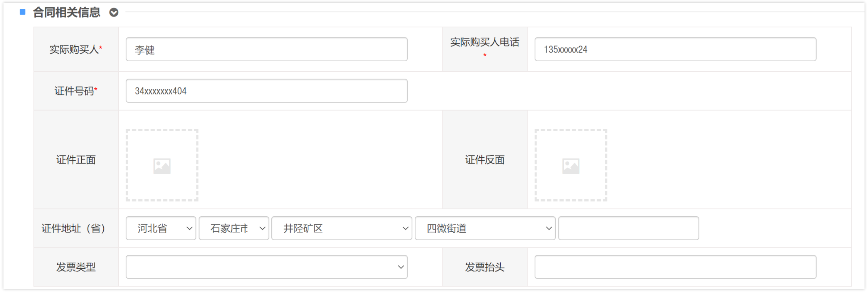Click the 发票类型 label text
The image size is (868, 293).
click(x=76, y=267)
